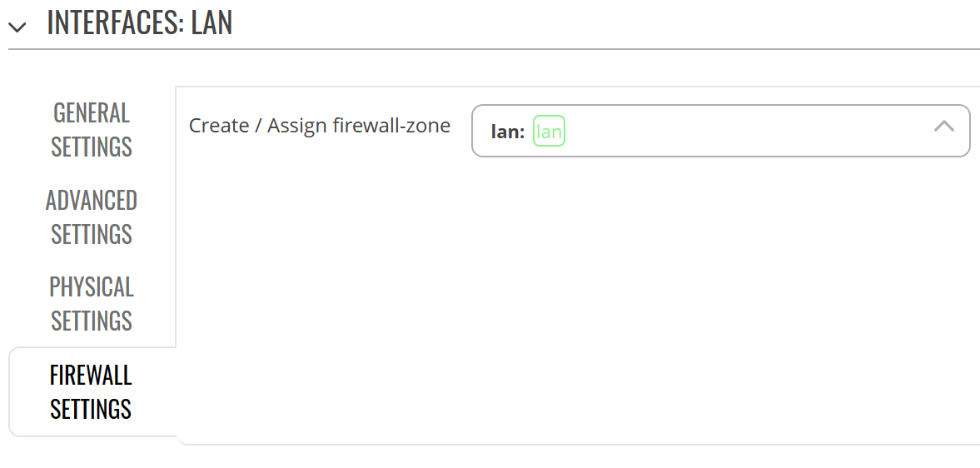Click the word ADVANCED in the sidebar
The width and height of the screenshot is (980, 468).
[92, 200]
